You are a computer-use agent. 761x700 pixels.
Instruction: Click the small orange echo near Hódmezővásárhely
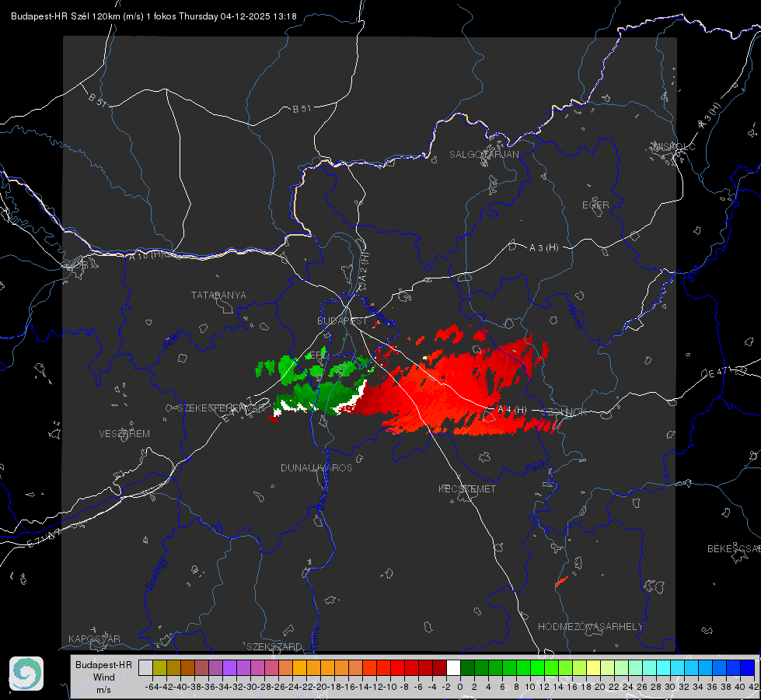(x=561, y=582)
